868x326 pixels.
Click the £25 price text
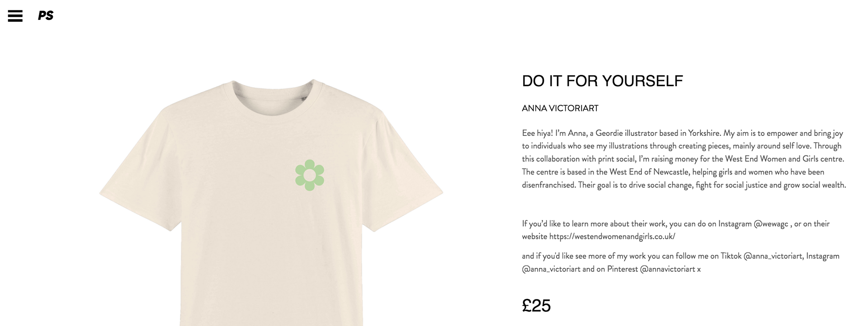tap(536, 306)
